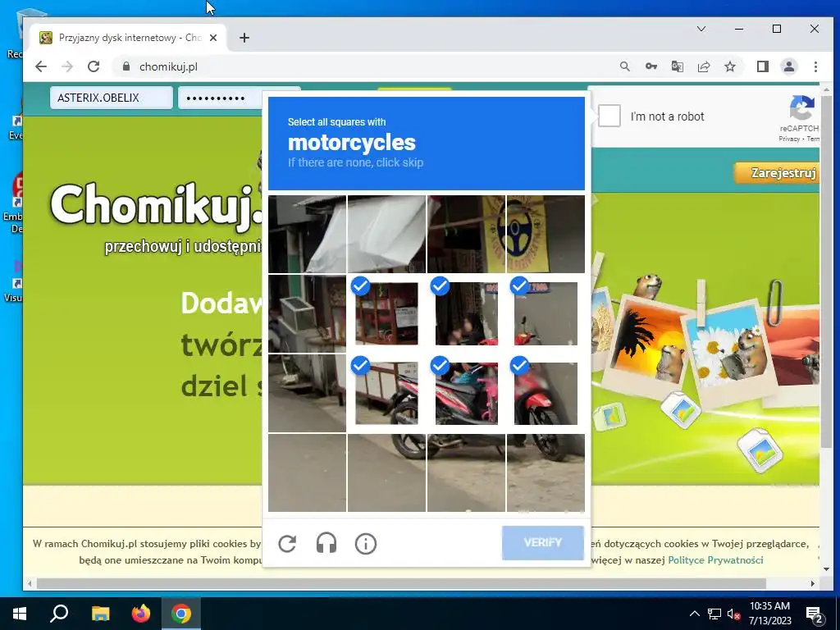Image resolution: width=840 pixels, height=630 pixels.
Task: Open reCAPTCHA Privacy link
Action: 789,139
